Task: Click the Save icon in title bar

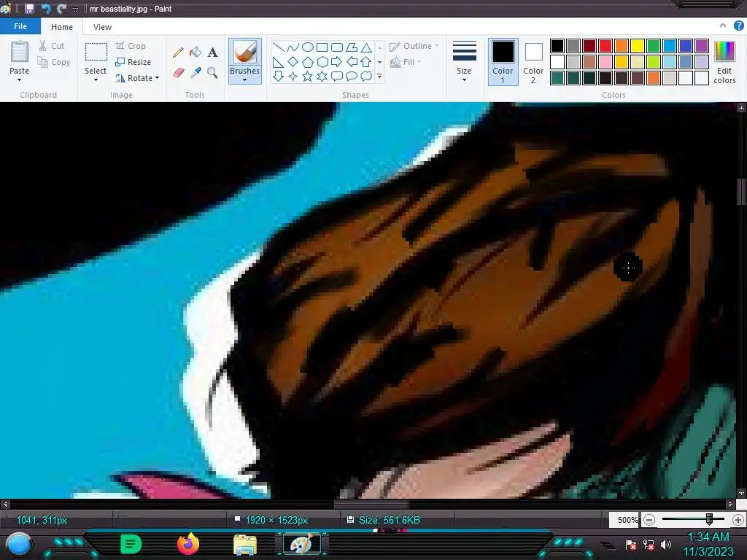Action: pyautogui.click(x=29, y=9)
